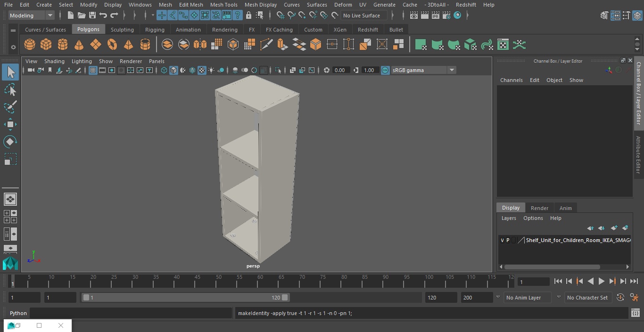The image size is (644, 332).
Task: Switch to the Sculpting shelf tab
Action: pos(122,30)
